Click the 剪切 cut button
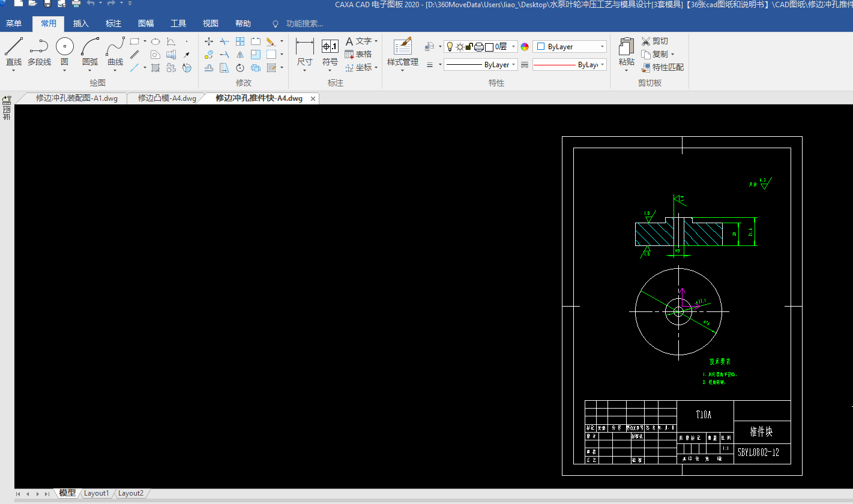The width and height of the screenshot is (853, 504). 655,41
